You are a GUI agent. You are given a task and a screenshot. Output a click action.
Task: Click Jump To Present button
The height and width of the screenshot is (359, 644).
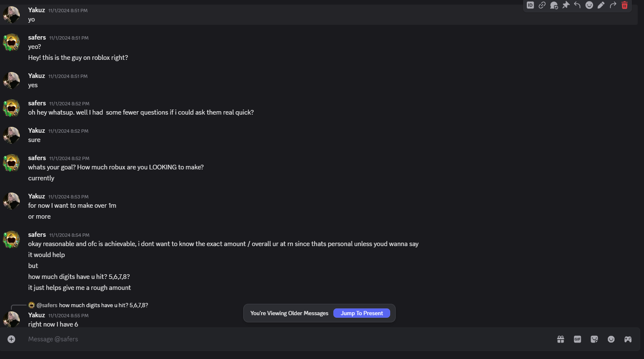(x=362, y=313)
